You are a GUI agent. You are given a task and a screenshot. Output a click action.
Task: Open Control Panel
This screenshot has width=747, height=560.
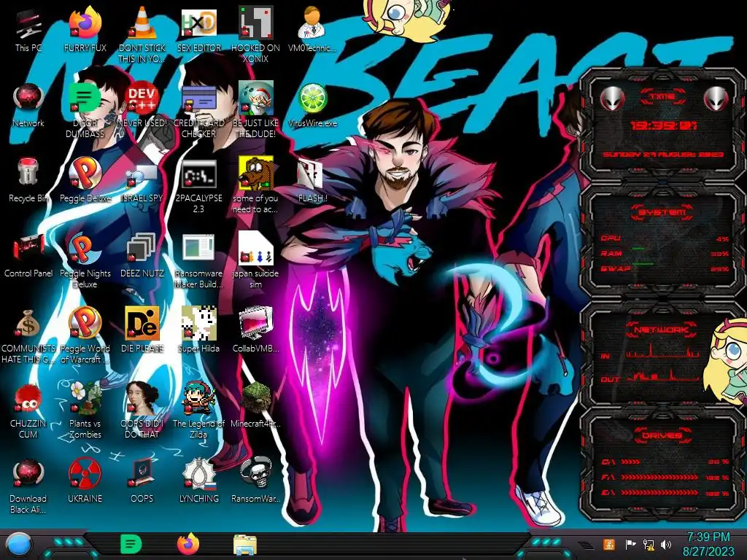tap(28, 256)
